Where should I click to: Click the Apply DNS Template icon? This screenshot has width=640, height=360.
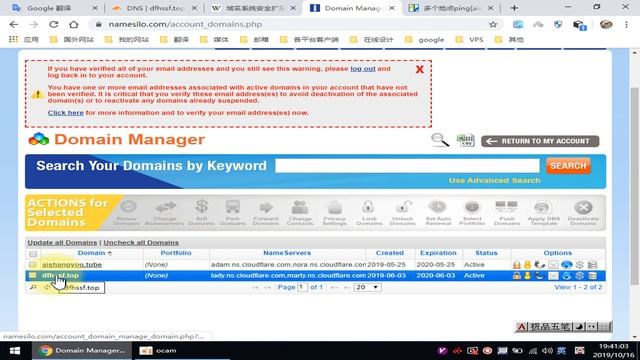543,207
